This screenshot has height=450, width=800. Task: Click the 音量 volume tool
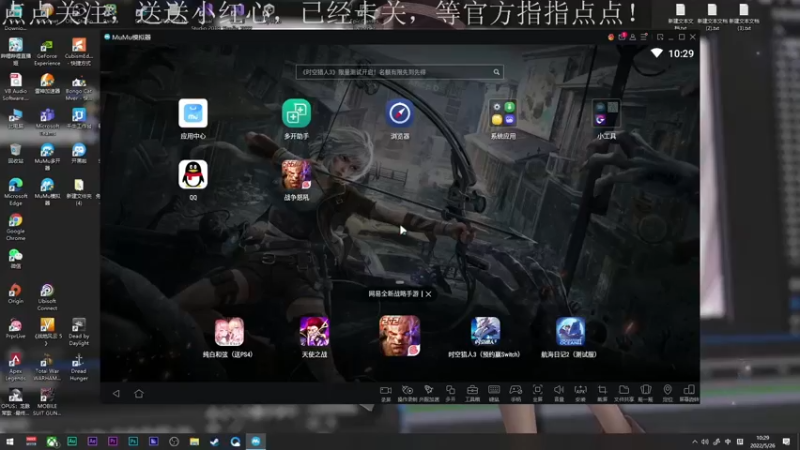click(559, 392)
